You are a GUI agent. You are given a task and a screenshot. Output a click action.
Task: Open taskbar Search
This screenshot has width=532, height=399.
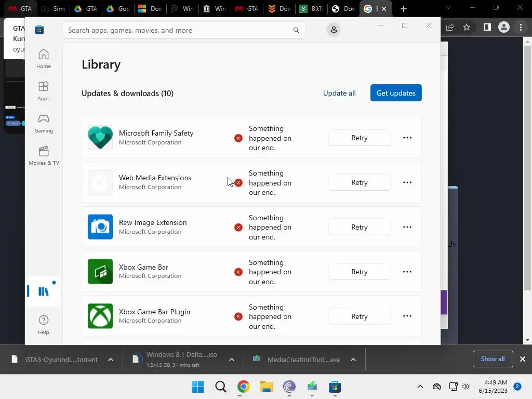tap(220, 387)
